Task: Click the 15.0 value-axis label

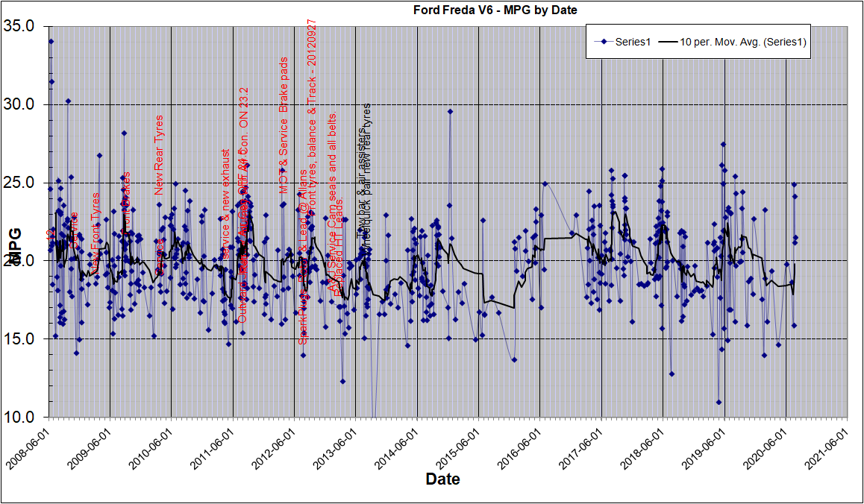Action: click(x=20, y=338)
